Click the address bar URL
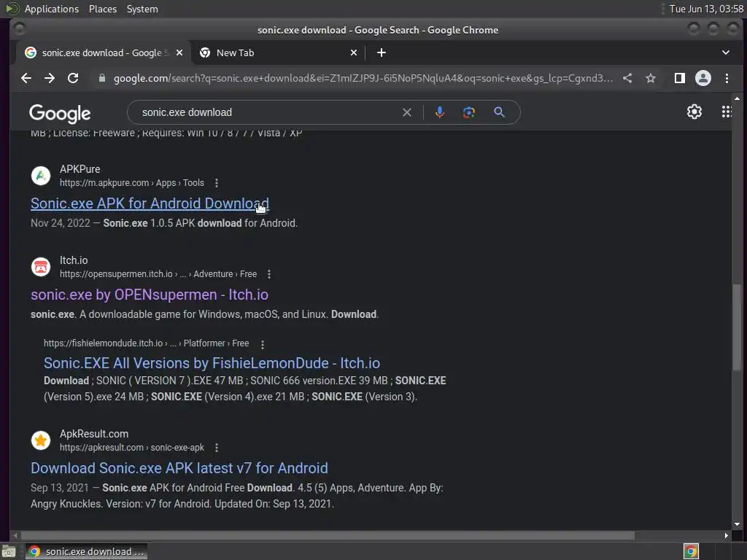The height and width of the screenshot is (560, 747). coord(363,78)
